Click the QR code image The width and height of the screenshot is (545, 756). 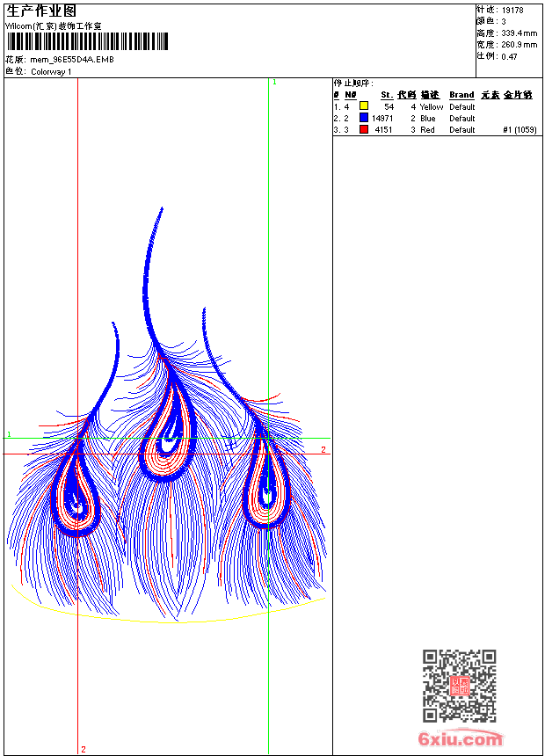tap(459, 686)
